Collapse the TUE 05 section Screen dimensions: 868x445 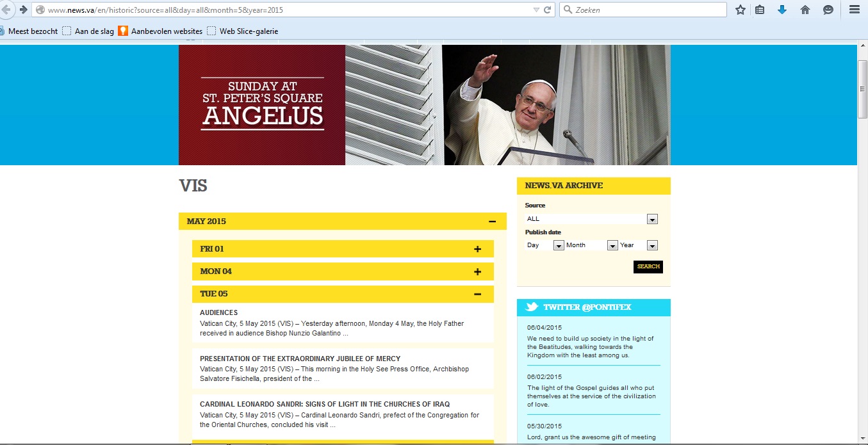(x=477, y=294)
